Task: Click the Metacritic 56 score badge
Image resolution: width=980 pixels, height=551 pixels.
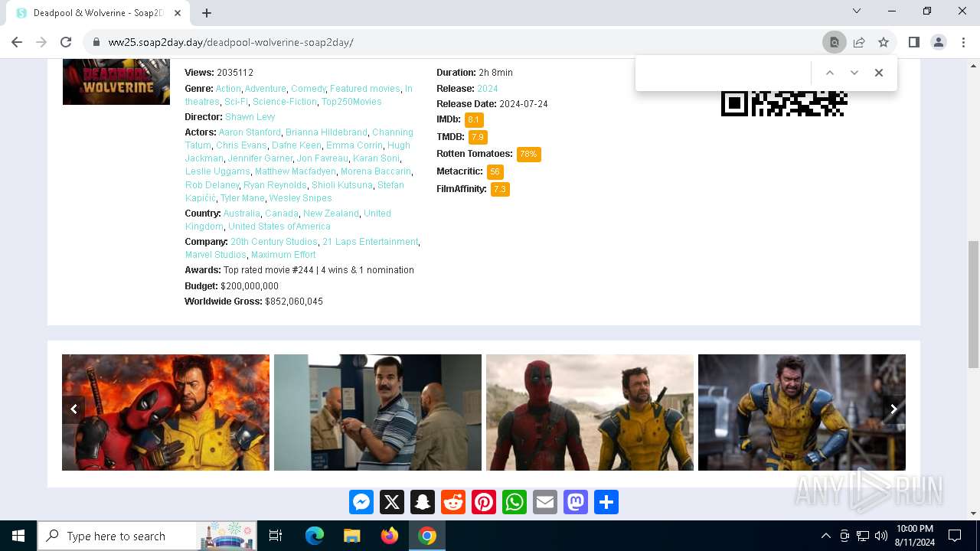Action: [x=495, y=172]
